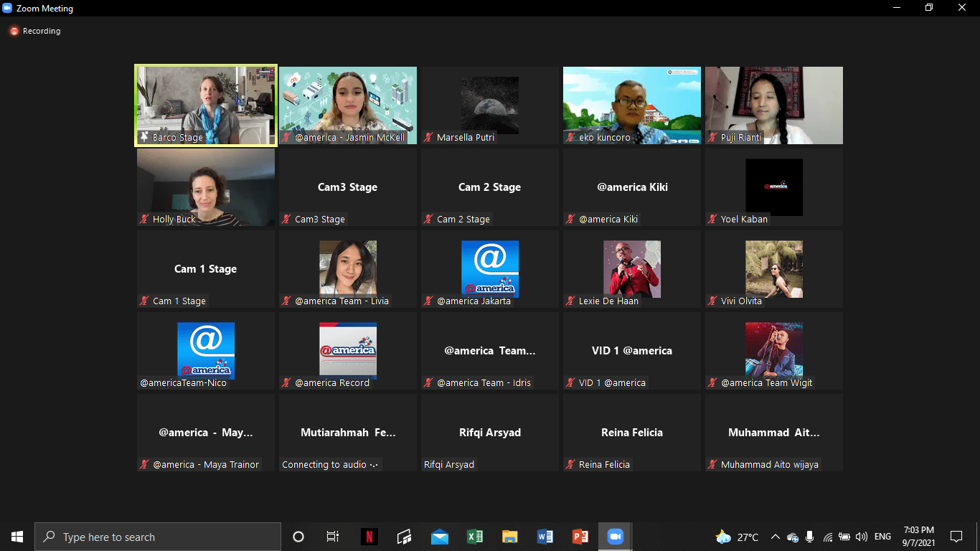Click the Zoom logo in title bar
This screenshot has height=551, width=980.
tap(7, 8)
